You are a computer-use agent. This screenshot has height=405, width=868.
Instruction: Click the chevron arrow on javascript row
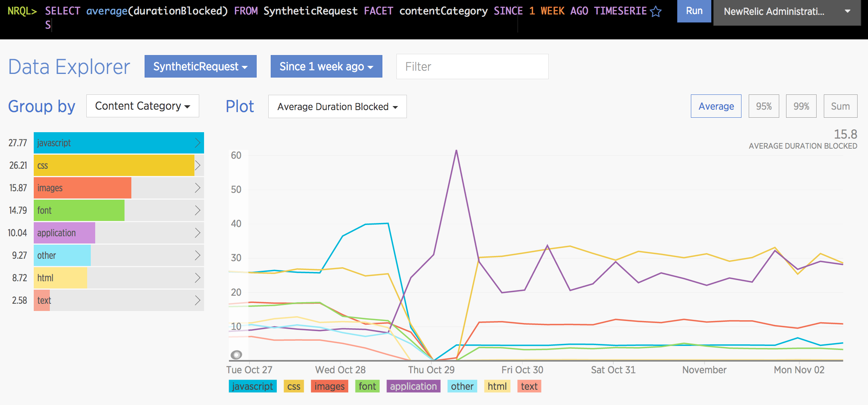click(197, 143)
